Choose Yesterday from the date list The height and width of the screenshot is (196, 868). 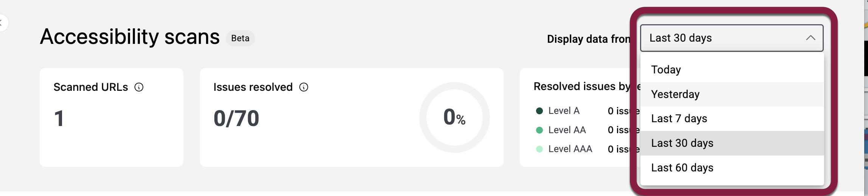click(x=675, y=94)
